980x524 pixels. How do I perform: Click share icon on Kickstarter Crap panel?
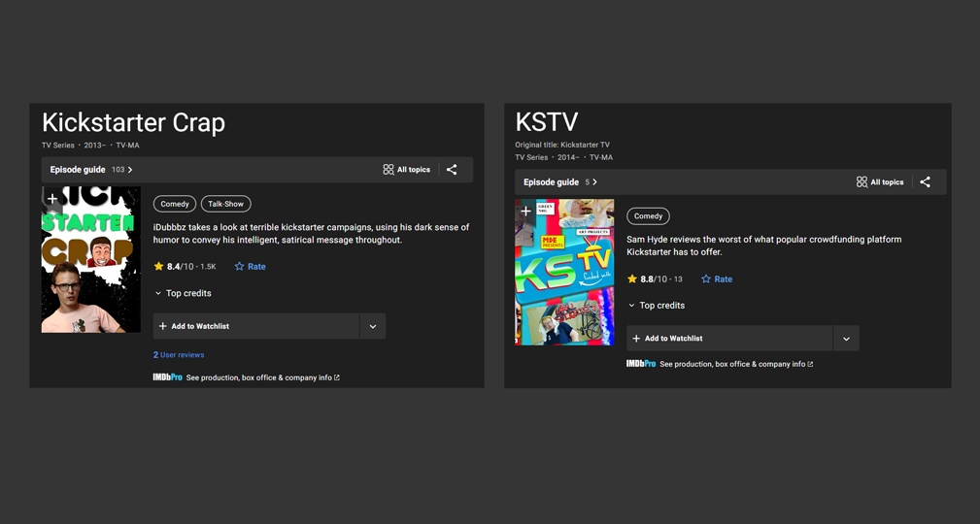452,170
